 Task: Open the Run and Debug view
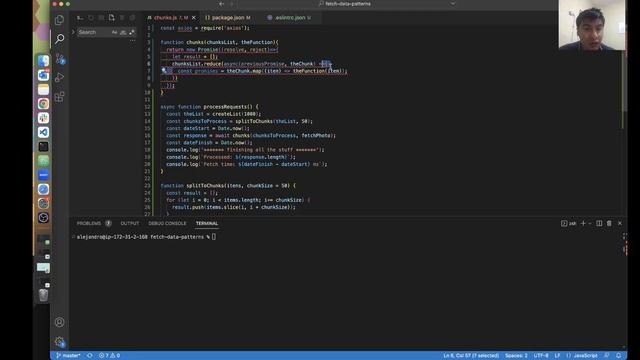click(x=60, y=77)
